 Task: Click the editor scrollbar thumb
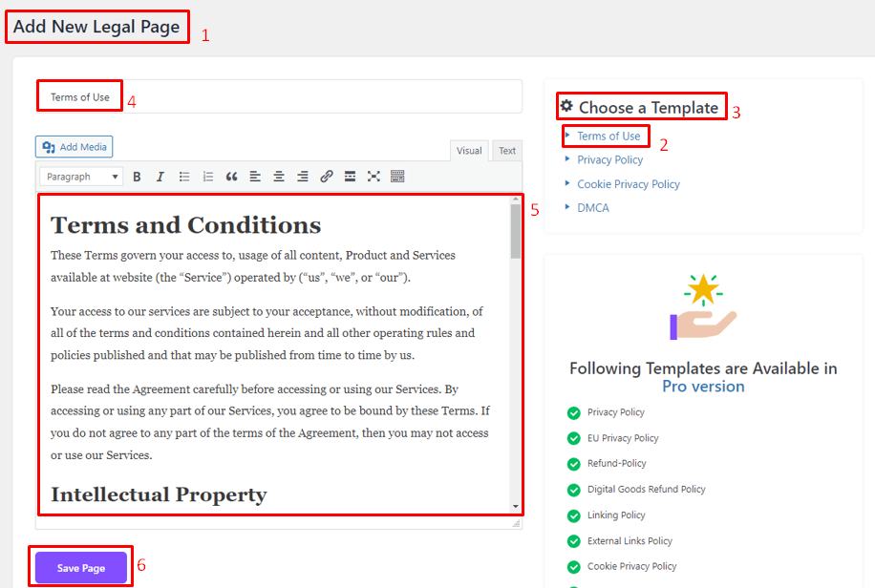pyautogui.click(x=515, y=231)
